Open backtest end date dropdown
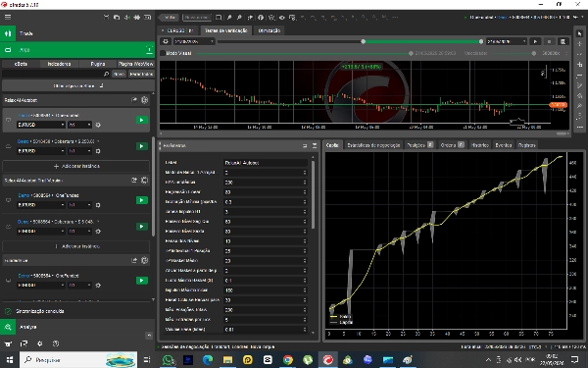This screenshot has width=588, height=368. point(507,41)
